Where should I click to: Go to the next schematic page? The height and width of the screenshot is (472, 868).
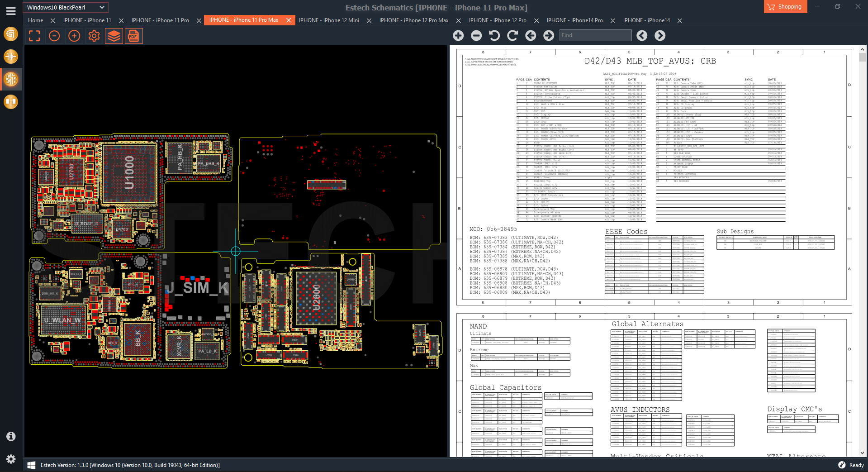(549, 35)
